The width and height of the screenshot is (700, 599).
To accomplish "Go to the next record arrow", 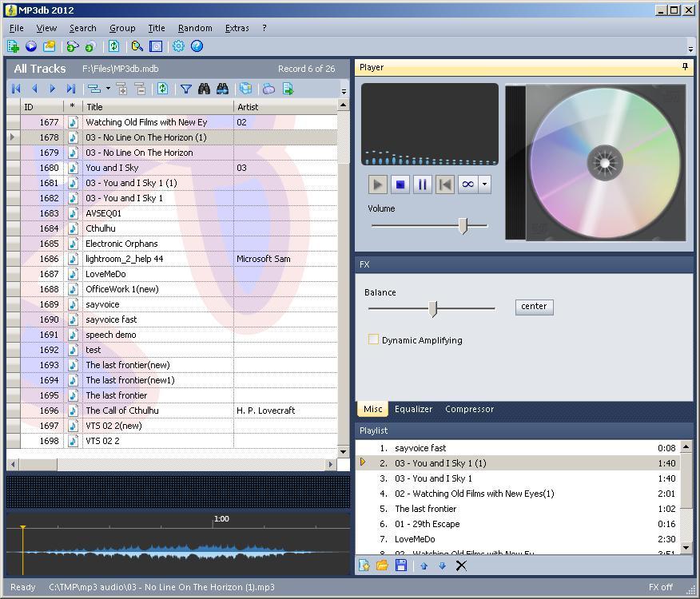I will [x=52, y=89].
